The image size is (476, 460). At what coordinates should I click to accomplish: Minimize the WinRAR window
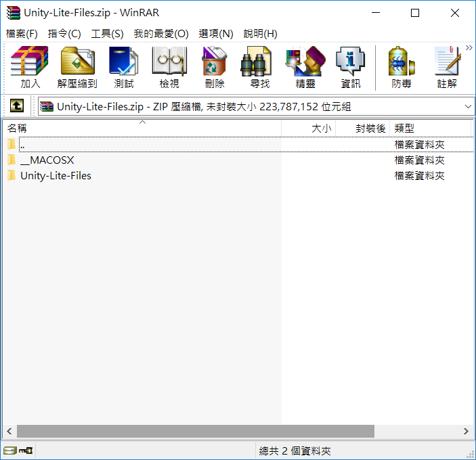coord(376,13)
